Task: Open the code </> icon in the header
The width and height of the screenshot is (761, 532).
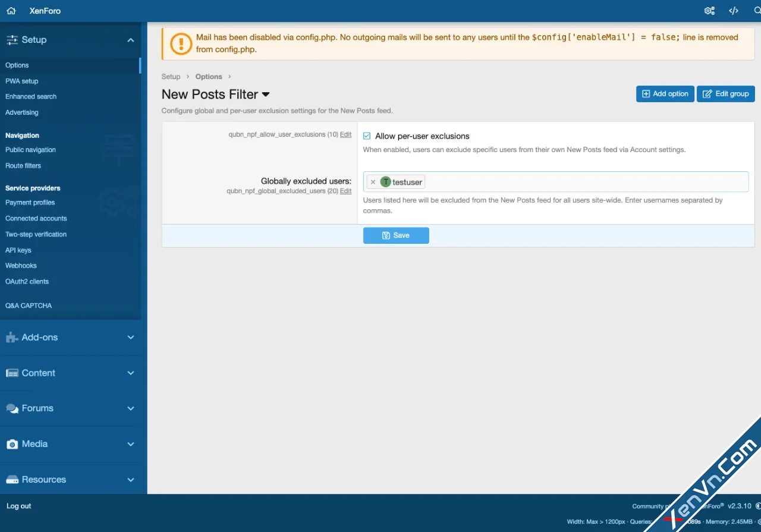Action: [733, 10]
